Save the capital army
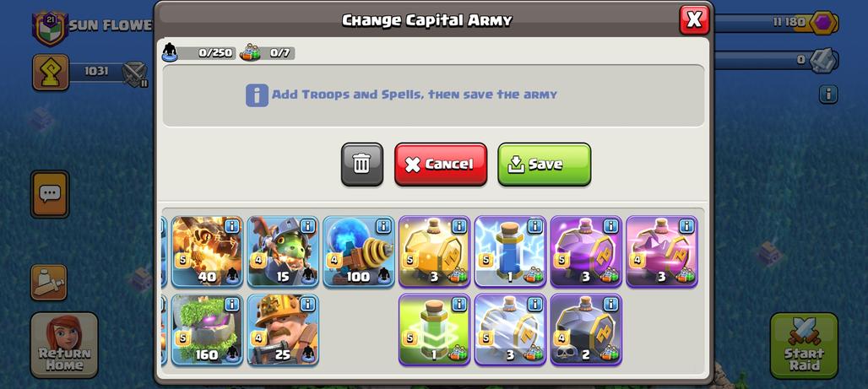 coord(544,165)
